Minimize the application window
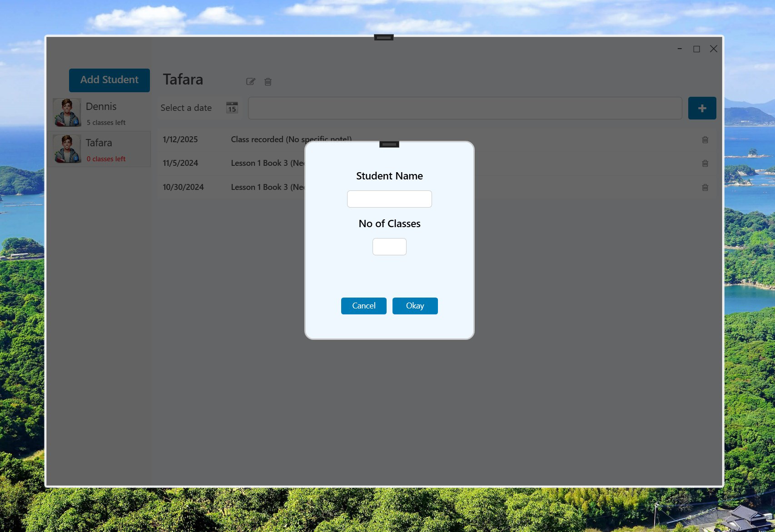 point(680,49)
